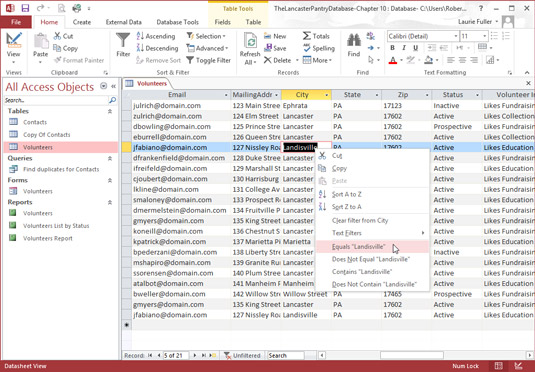
Task: Open the Advanced filter dropdown
Action: tap(207, 48)
